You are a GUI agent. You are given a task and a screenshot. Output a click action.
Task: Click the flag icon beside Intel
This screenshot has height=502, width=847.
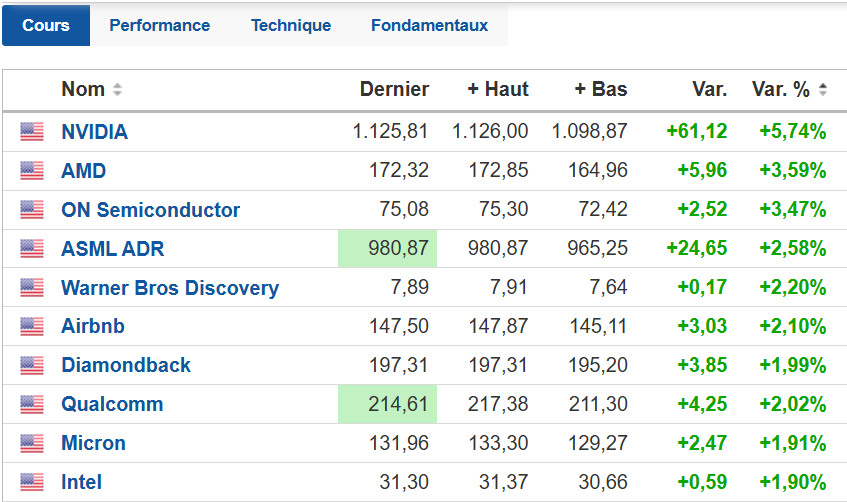coord(32,482)
